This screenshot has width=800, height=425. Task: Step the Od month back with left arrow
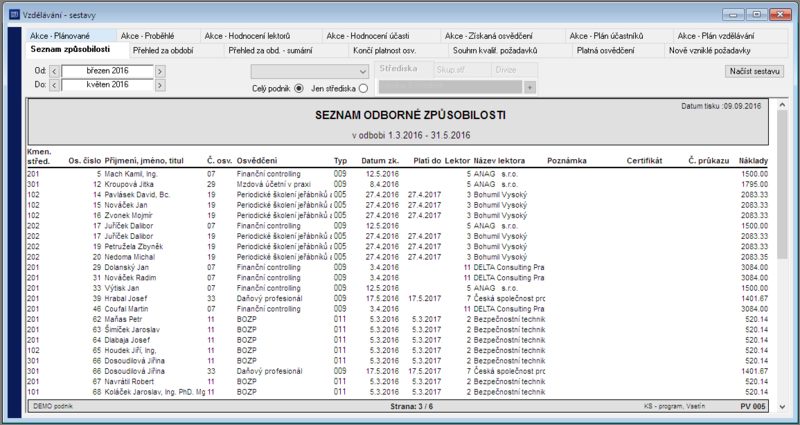[x=54, y=71]
